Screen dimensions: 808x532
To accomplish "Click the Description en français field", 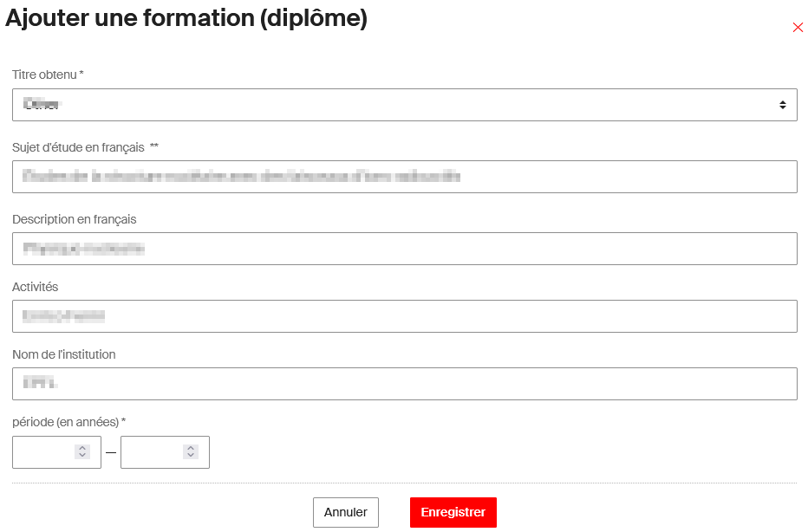I will [403, 249].
